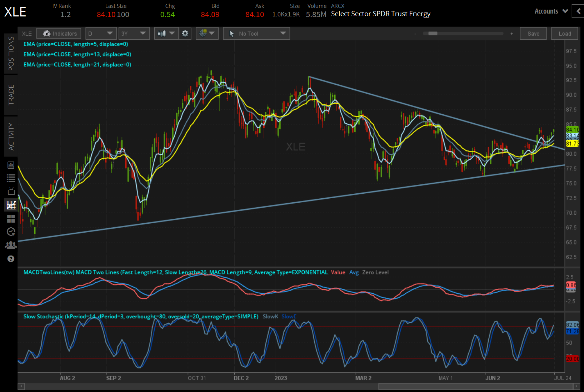Screen dimensions: 584x392
Task: Switch to the POSITIONS side tab
Action: point(11,54)
